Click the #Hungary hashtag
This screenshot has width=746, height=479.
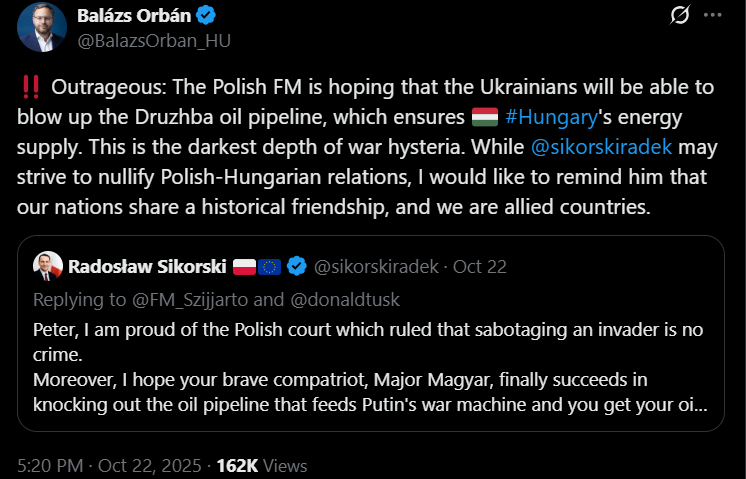click(550, 117)
